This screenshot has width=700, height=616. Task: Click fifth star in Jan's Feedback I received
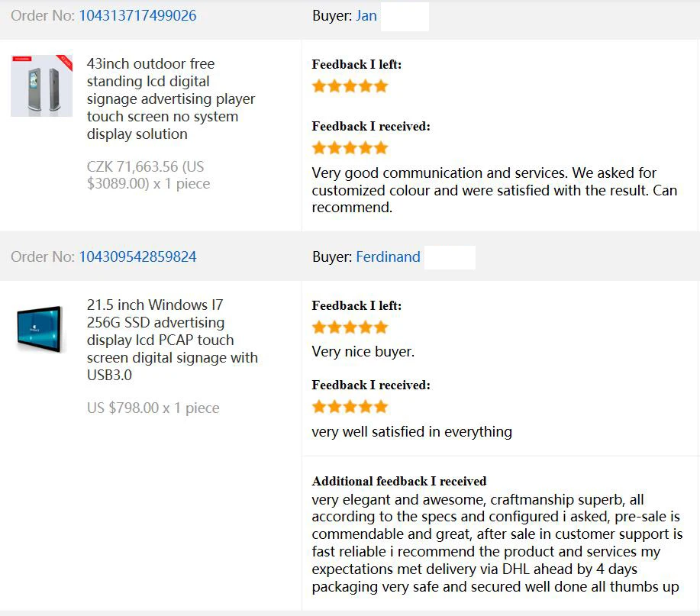tap(381, 147)
